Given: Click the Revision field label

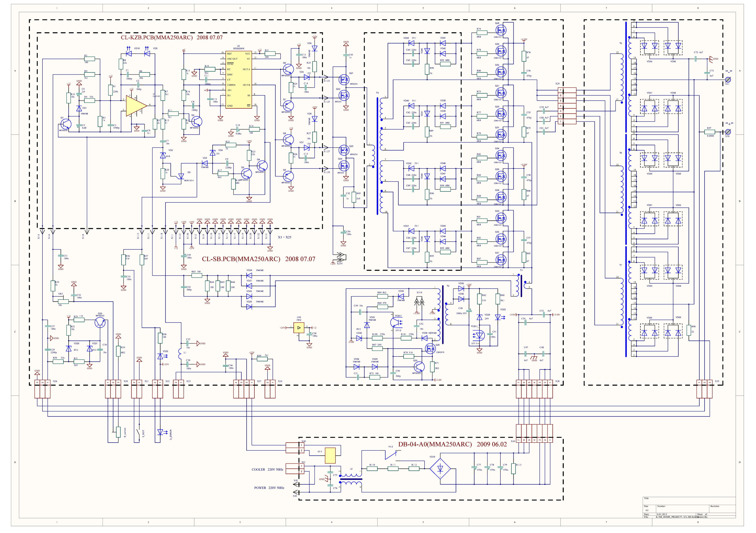Looking at the screenshot, I should [x=715, y=506].
